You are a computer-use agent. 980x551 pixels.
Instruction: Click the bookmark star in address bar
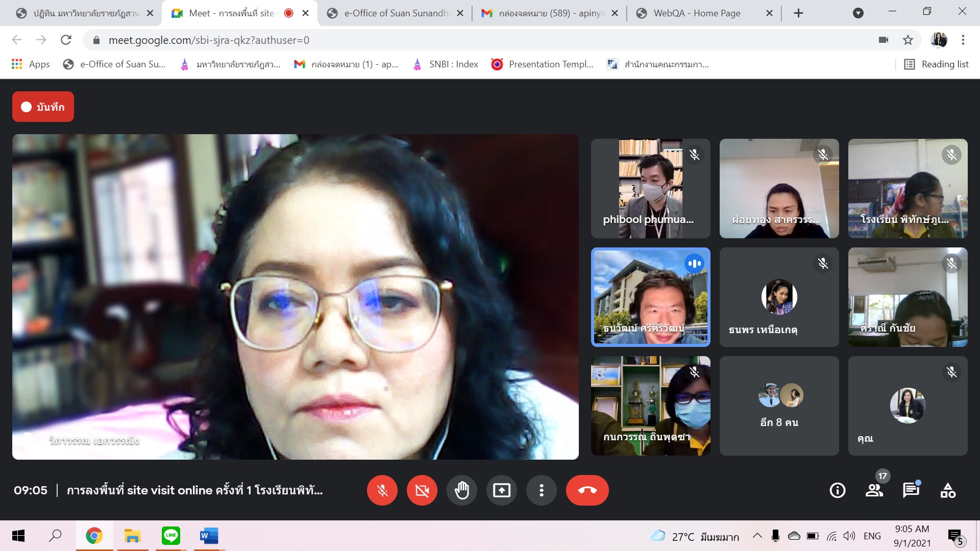click(x=908, y=40)
